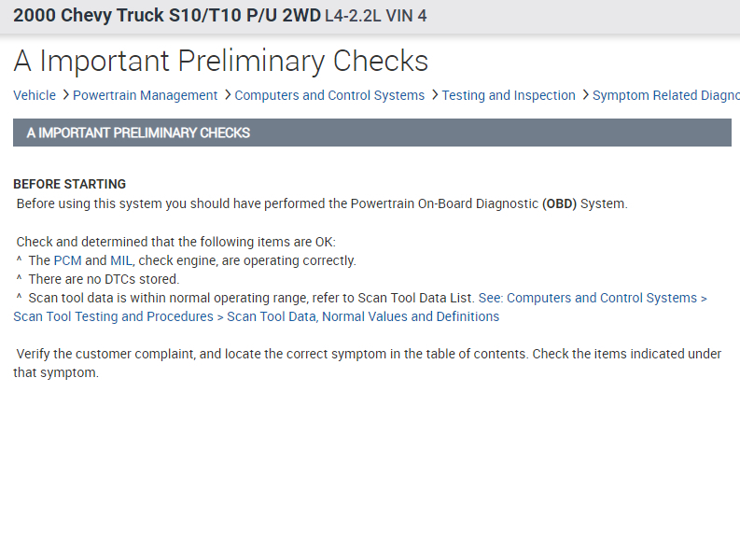The width and height of the screenshot is (740, 560).
Task: Click the large 'A Important Preliminary Checks' page heading
Action: pyautogui.click(x=221, y=61)
